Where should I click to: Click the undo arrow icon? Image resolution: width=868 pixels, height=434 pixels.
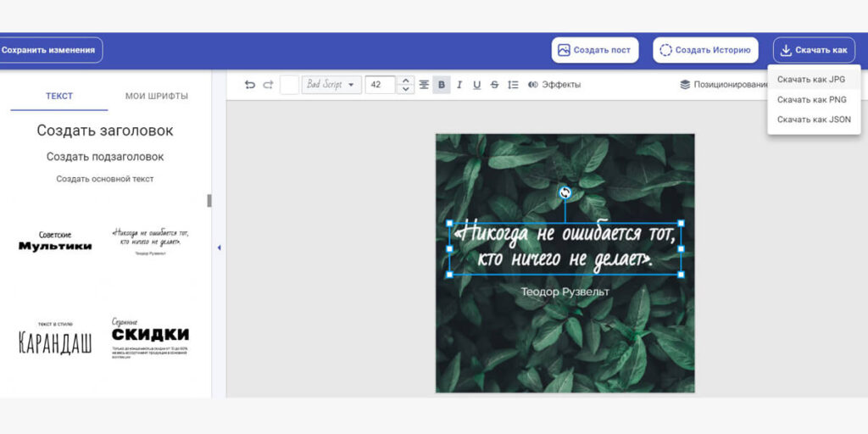(249, 85)
